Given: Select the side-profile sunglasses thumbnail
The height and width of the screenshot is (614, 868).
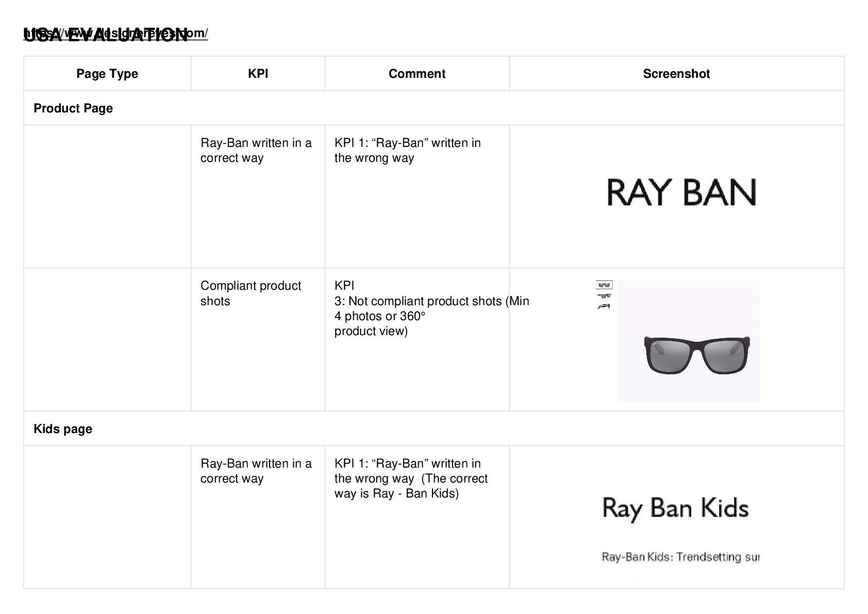Looking at the screenshot, I should pyautogui.click(x=604, y=306).
